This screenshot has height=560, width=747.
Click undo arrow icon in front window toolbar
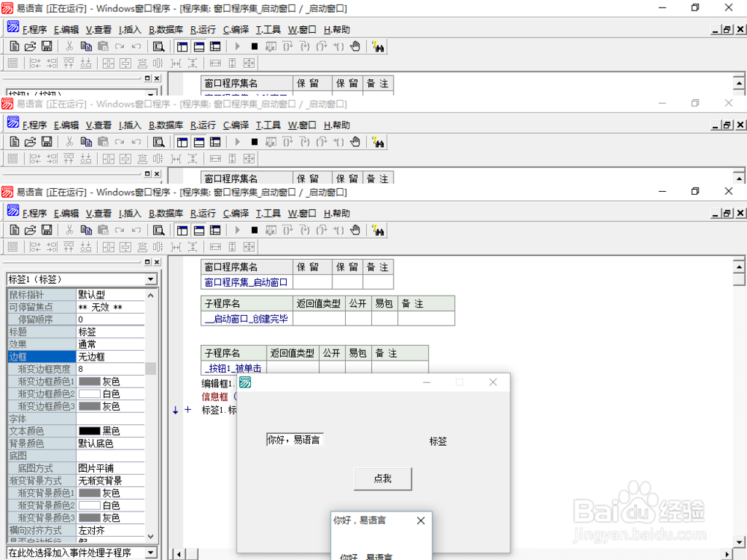tap(136, 231)
